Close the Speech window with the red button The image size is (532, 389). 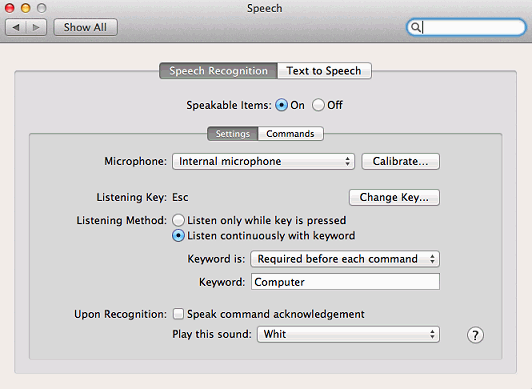[10, 8]
